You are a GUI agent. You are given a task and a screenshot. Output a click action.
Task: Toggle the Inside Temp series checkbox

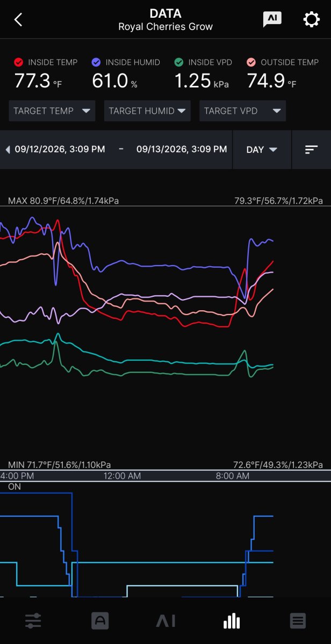click(x=19, y=62)
